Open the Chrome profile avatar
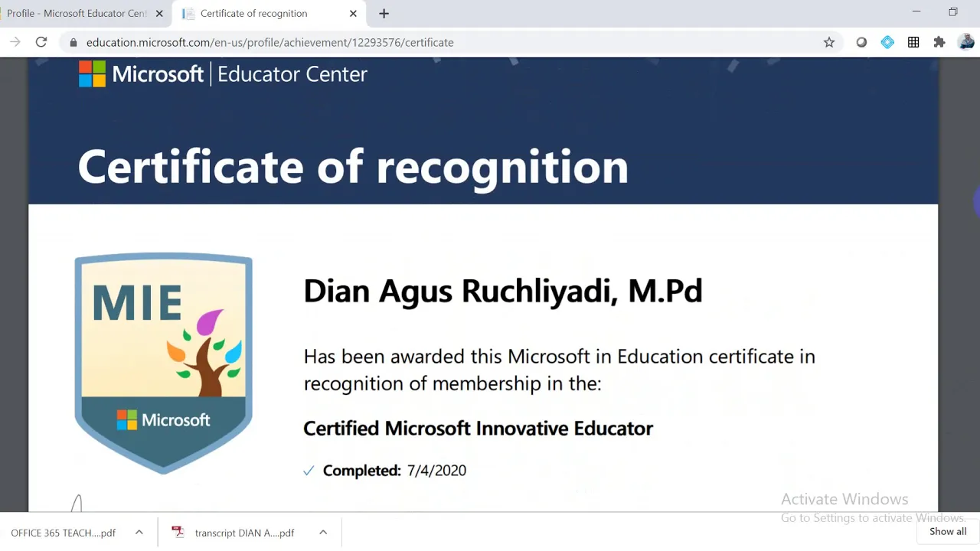 [x=966, y=42]
